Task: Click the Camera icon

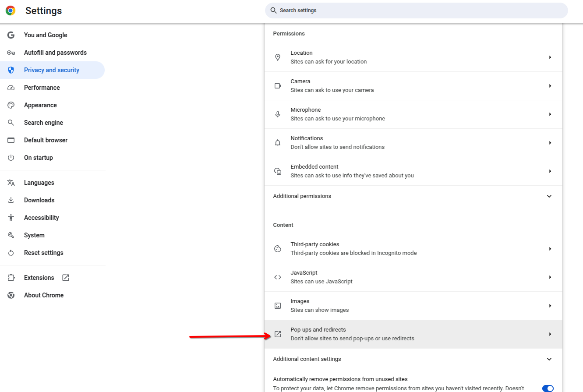Action: pos(278,86)
